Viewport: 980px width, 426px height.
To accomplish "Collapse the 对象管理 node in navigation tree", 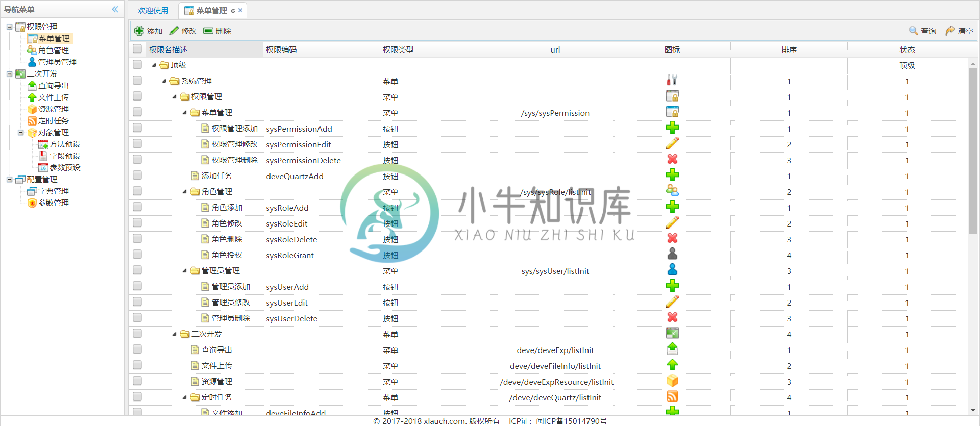I will point(21,133).
